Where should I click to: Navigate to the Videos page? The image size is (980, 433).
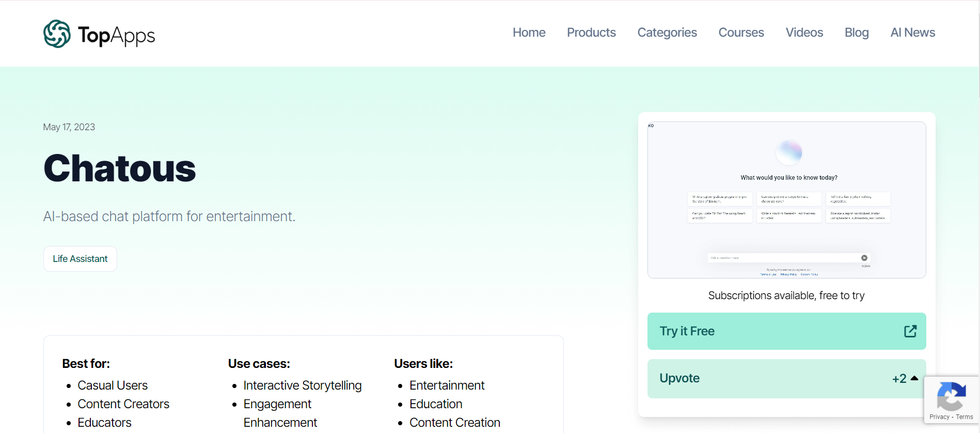[804, 33]
